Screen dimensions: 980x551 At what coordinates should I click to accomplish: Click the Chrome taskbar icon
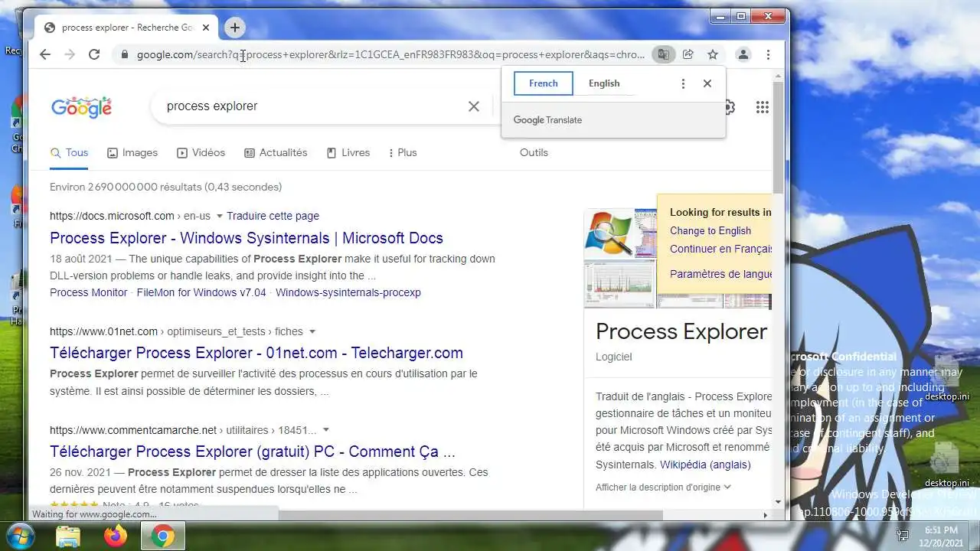pyautogui.click(x=162, y=536)
